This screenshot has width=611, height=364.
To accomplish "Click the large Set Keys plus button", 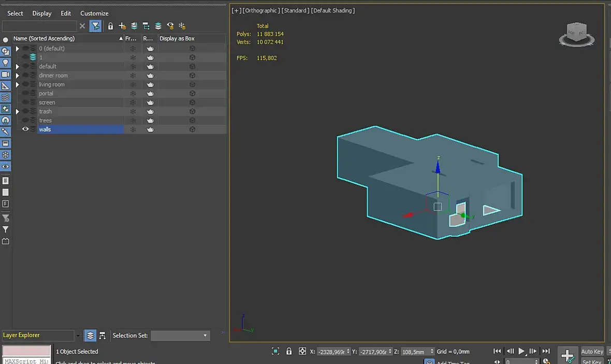I will [568, 355].
